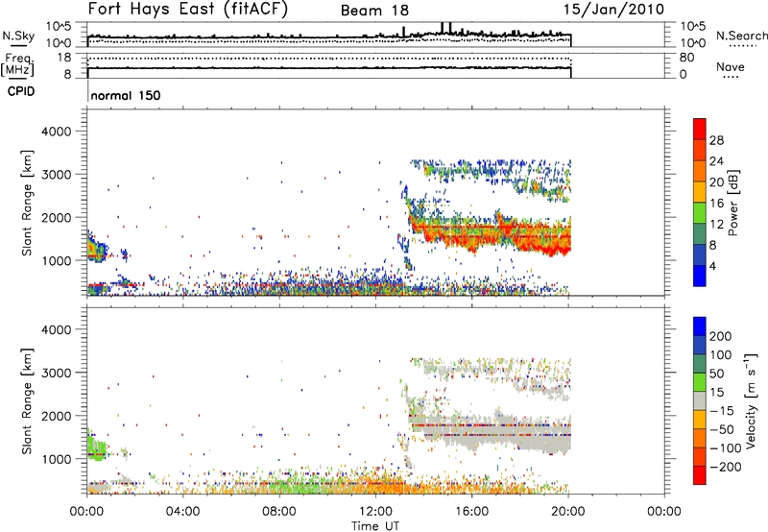Click the '20:00' time tick label

coord(568,512)
